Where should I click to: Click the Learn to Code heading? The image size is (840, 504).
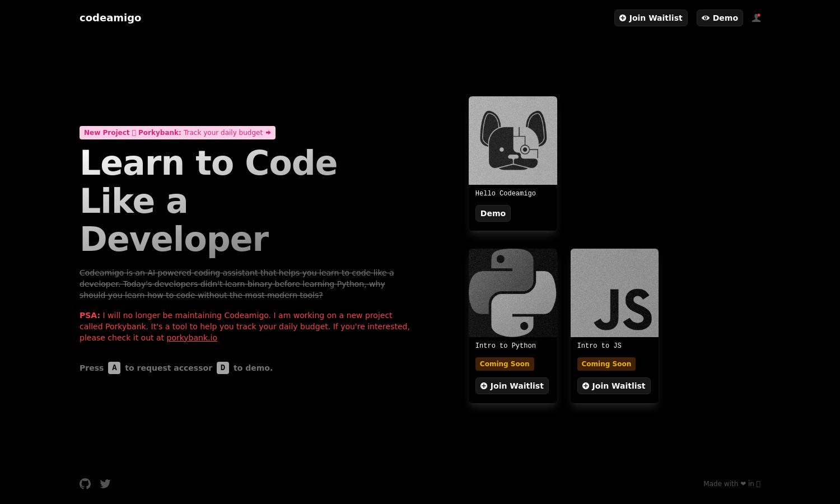(x=208, y=201)
